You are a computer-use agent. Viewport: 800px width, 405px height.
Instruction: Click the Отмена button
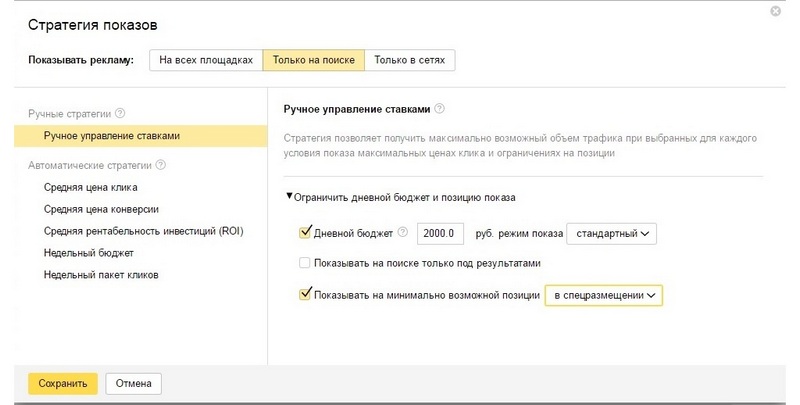(134, 384)
